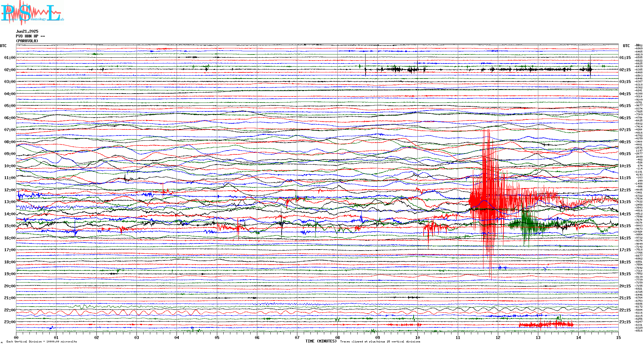Click minute tick 15 on the time axis
Viewport: 644px width, 346px height.
[x=618, y=337]
